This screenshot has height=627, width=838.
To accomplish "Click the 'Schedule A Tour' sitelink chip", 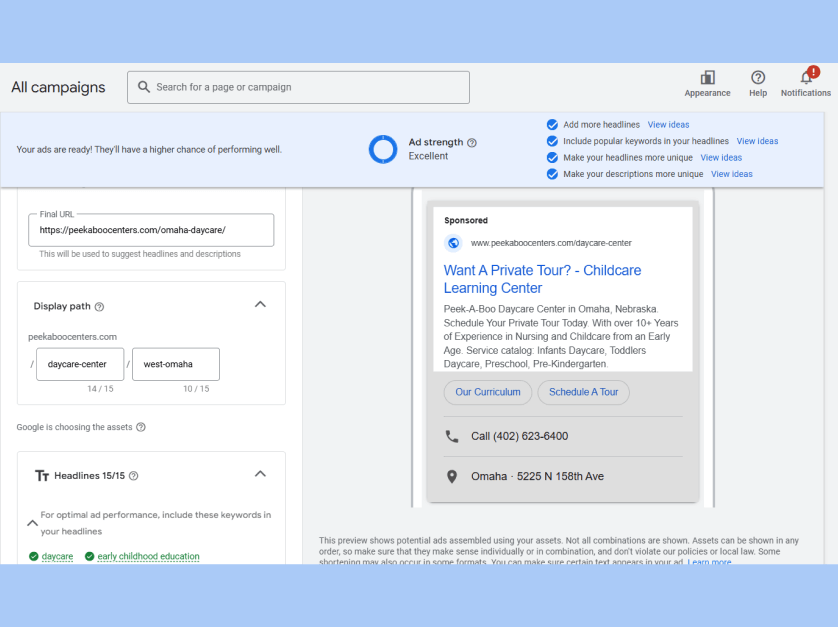I will [583, 392].
